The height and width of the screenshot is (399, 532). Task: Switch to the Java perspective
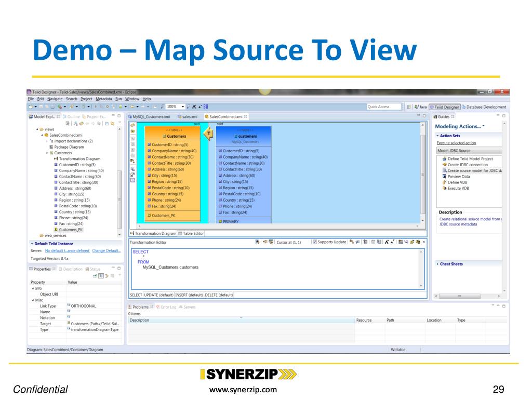[420, 107]
